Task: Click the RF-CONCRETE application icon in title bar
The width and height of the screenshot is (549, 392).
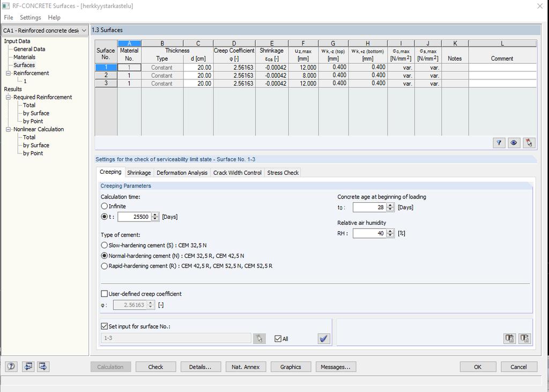Action: [5, 5]
